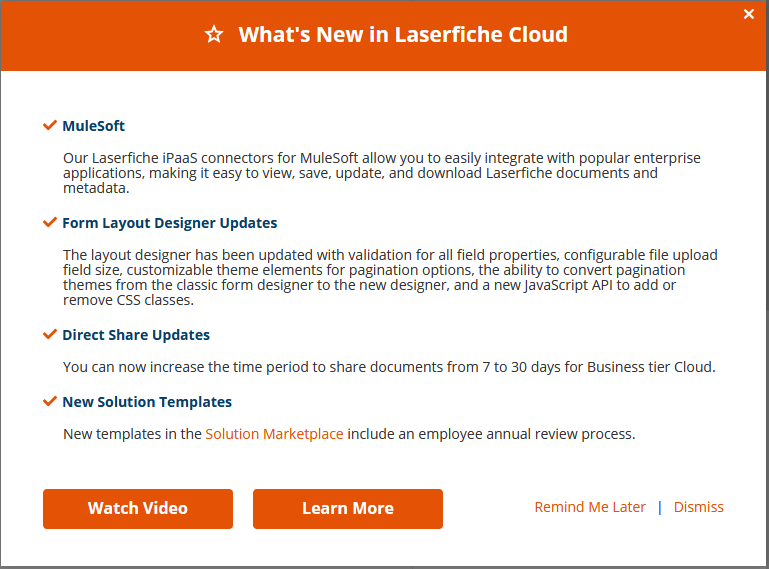Viewport: 769px width, 569px height.
Task: Click the checkmark beside Form Layout Designer Updates
Action: pyautogui.click(x=50, y=222)
